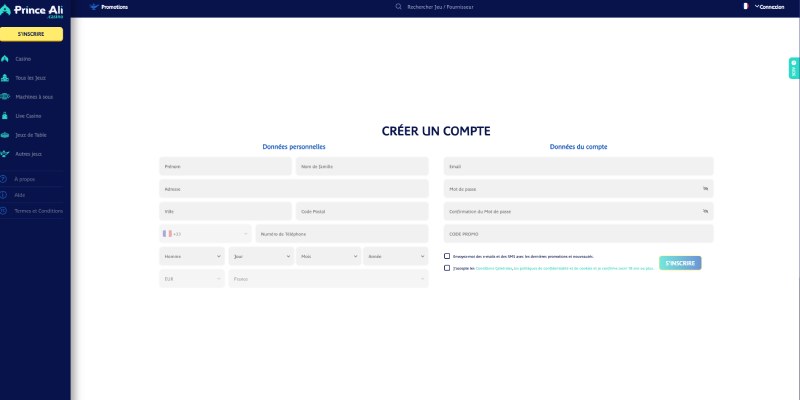800x400 pixels.
Task: Click the Aide info icon
Action: pyautogui.click(x=3, y=195)
